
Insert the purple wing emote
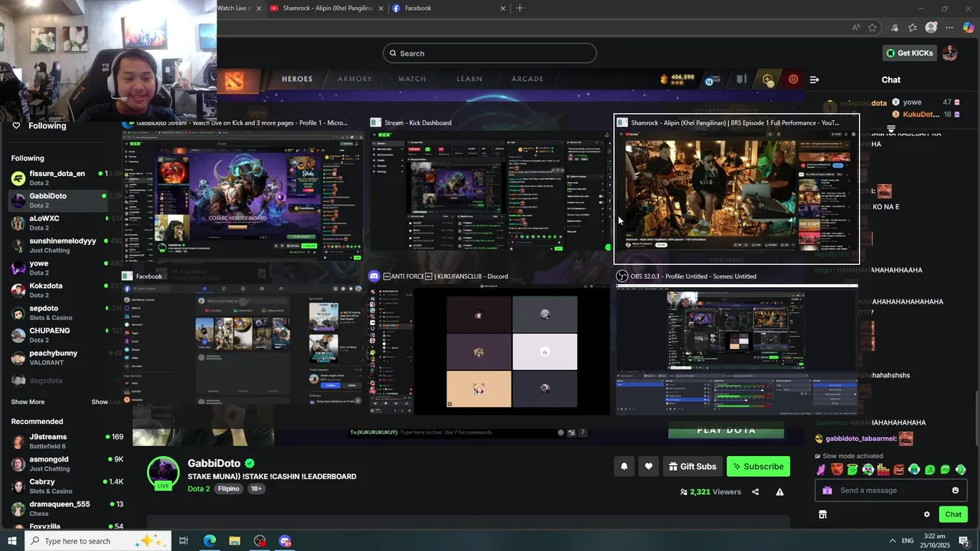click(822, 469)
